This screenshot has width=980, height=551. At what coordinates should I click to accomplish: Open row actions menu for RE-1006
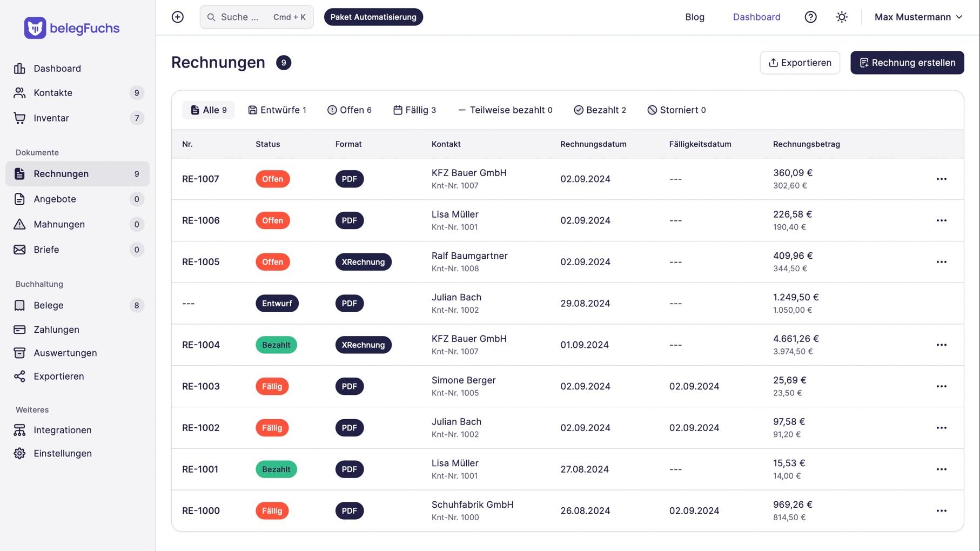[x=942, y=221]
